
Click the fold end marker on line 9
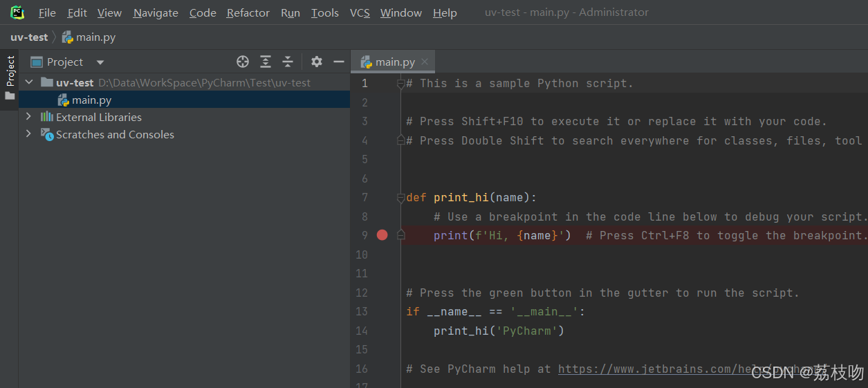tap(400, 235)
